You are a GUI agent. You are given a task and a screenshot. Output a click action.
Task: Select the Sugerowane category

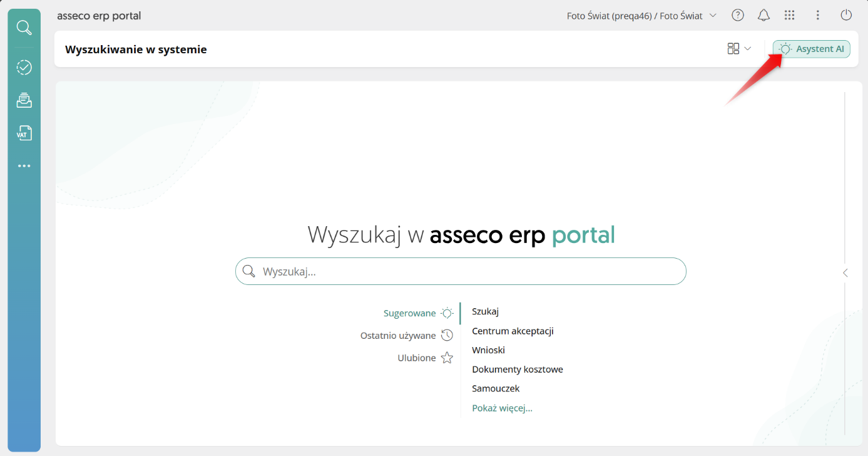tap(410, 313)
